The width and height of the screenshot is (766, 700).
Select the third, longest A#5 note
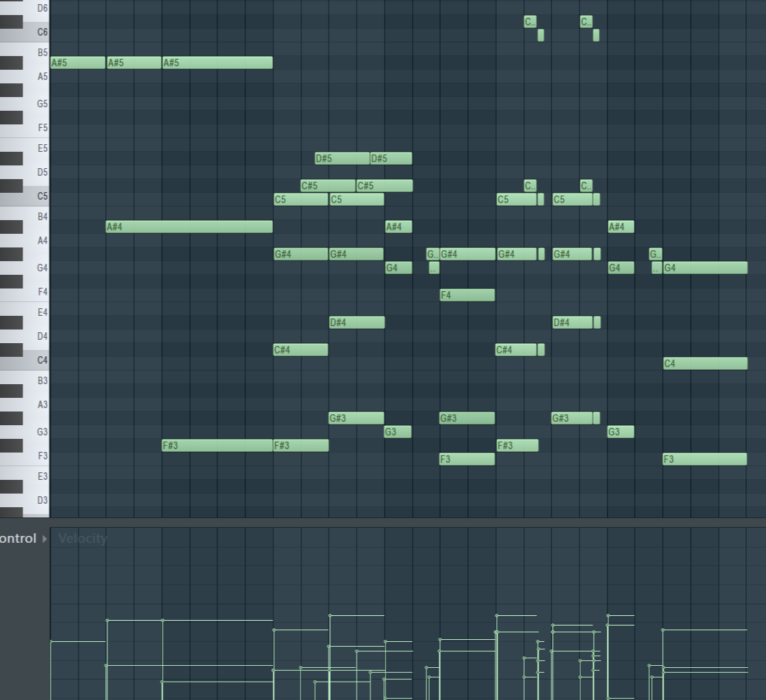click(x=217, y=63)
